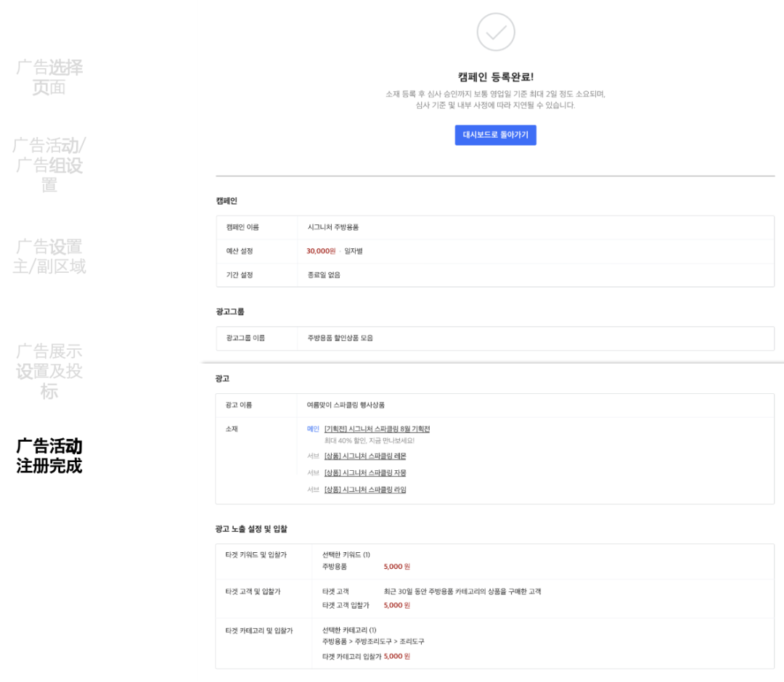Click the 타겟 키워드 및 입찰가 label
Viewport: 784px width, 682px height.
pos(256,554)
